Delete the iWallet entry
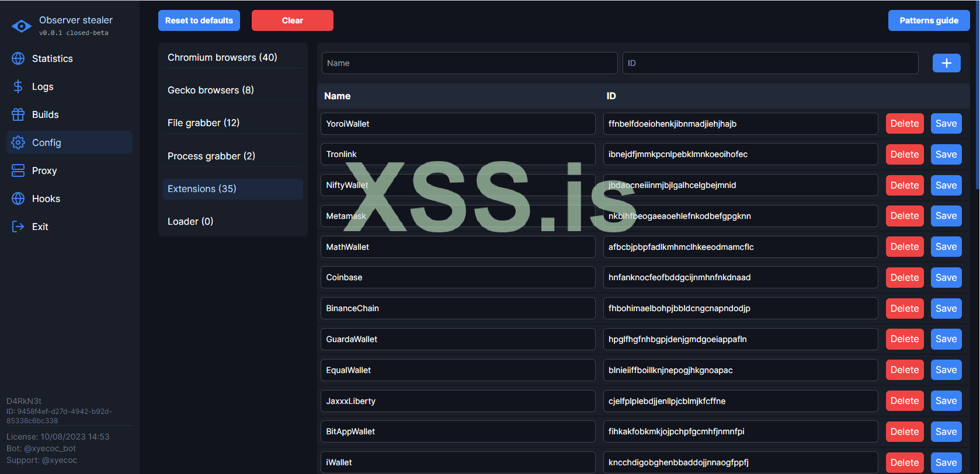The image size is (980, 474). [905, 463]
